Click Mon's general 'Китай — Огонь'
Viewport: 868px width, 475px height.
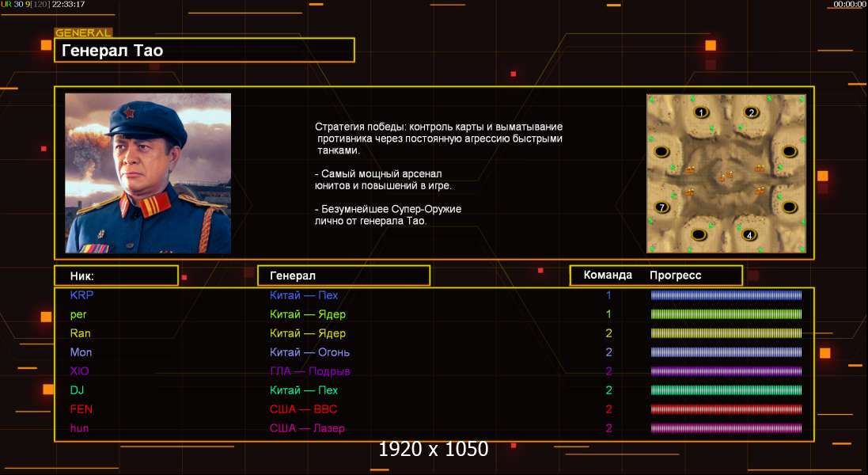point(309,352)
